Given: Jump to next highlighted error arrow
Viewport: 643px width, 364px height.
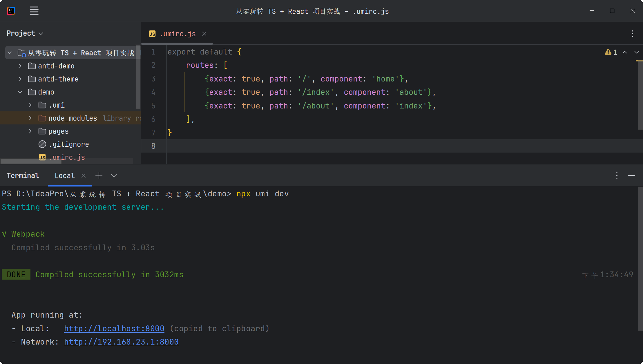Looking at the screenshot, I should [636, 52].
